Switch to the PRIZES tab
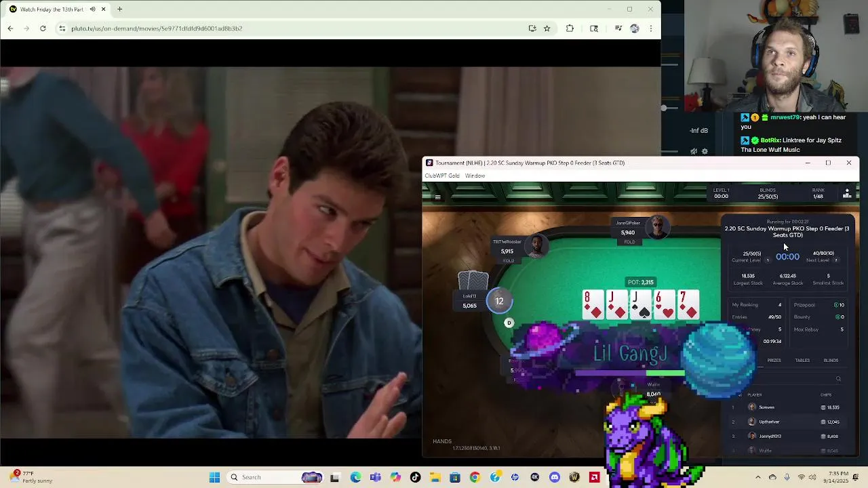868x488 pixels. click(774, 361)
